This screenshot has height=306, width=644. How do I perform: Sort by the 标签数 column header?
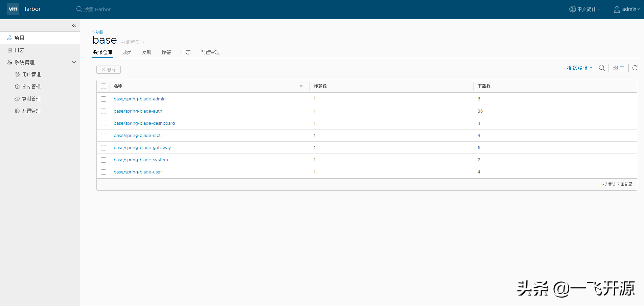(x=320, y=86)
